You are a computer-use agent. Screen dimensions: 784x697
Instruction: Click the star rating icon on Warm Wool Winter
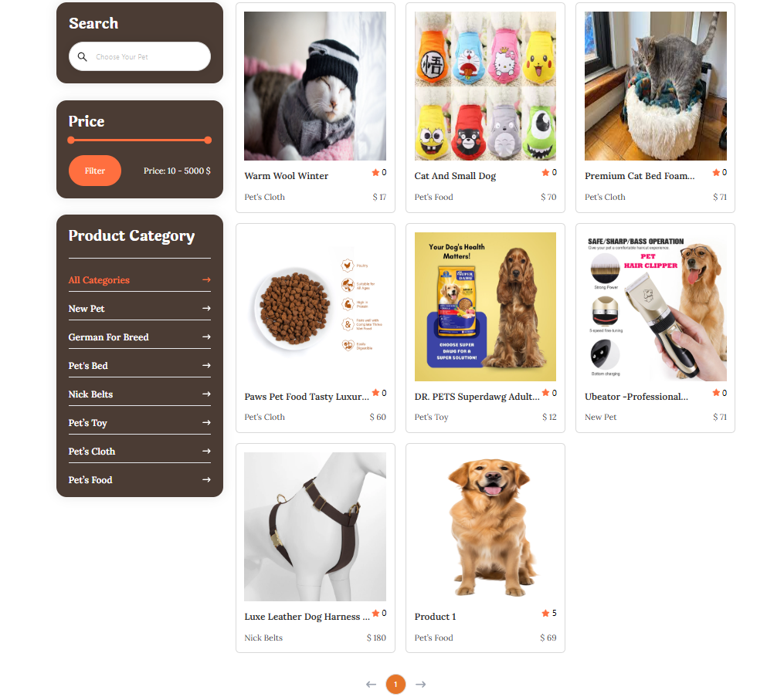pos(375,172)
